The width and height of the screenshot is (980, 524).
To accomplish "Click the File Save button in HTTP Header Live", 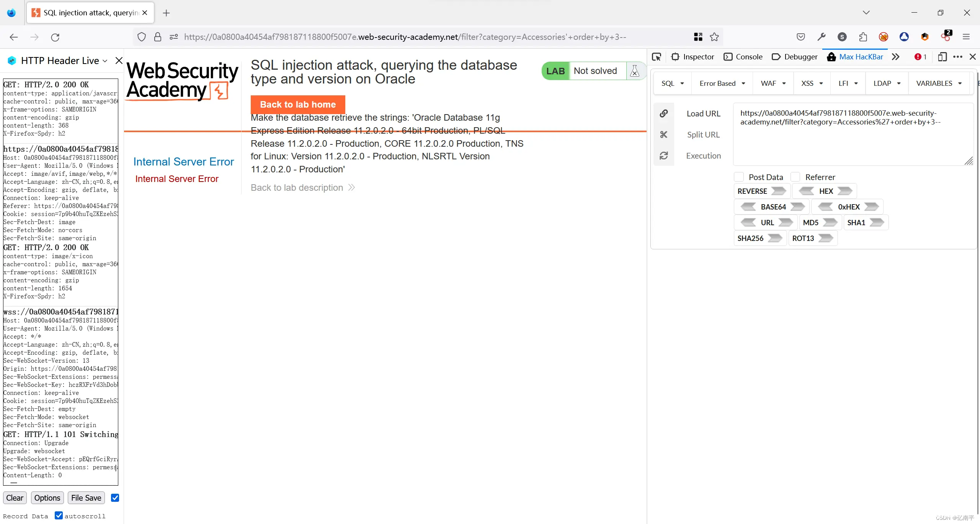I will (86, 498).
